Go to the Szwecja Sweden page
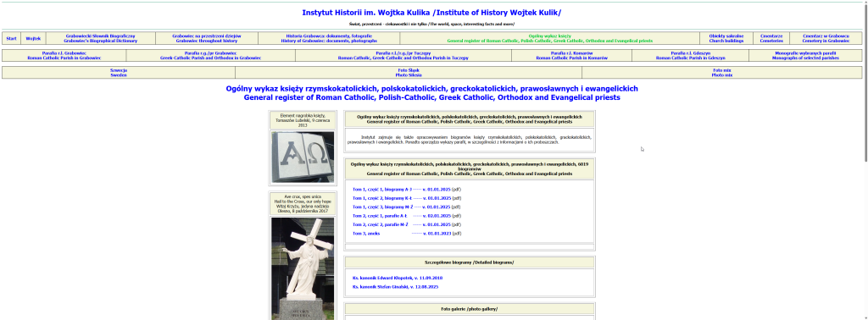868x320 pixels. [x=119, y=73]
